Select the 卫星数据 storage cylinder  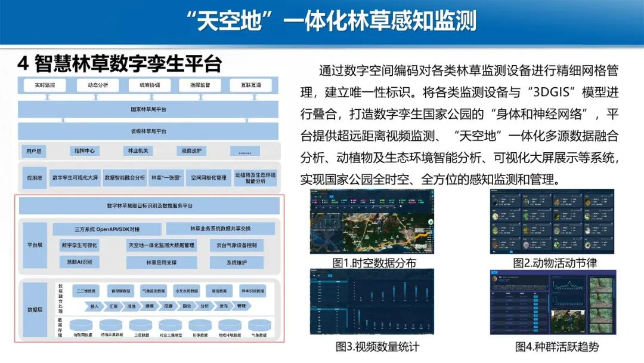coord(141,325)
